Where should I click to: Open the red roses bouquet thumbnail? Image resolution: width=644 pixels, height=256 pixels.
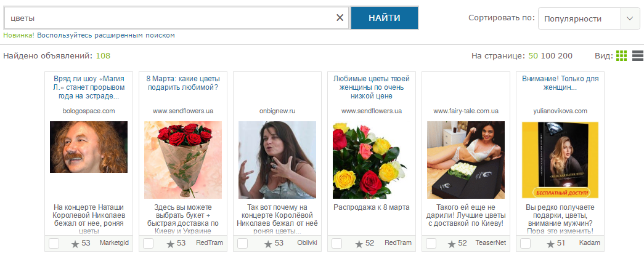183,160
